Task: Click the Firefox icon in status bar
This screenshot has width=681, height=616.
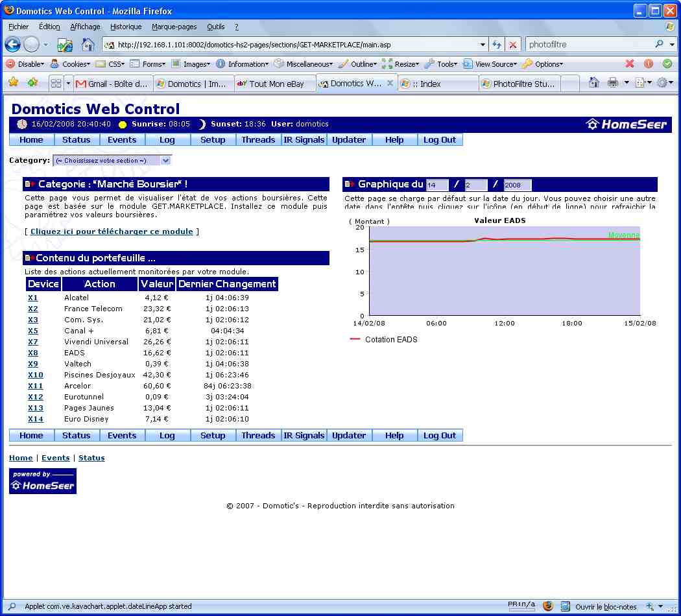Action: [x=548, y=606]
